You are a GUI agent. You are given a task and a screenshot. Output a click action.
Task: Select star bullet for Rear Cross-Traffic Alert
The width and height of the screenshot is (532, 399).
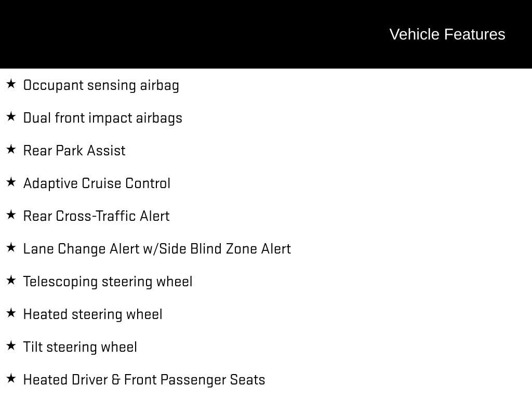10,215
